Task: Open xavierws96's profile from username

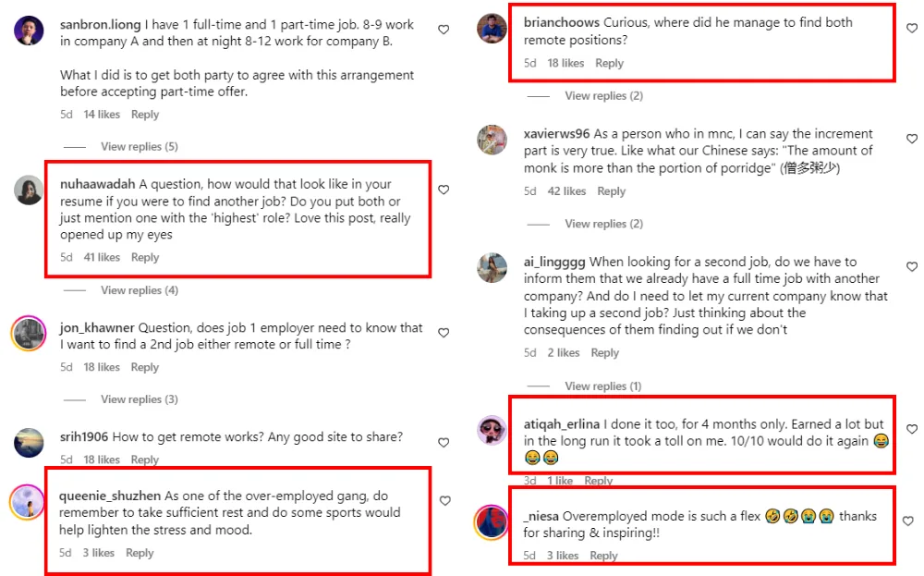Action: tap(556, 133)
